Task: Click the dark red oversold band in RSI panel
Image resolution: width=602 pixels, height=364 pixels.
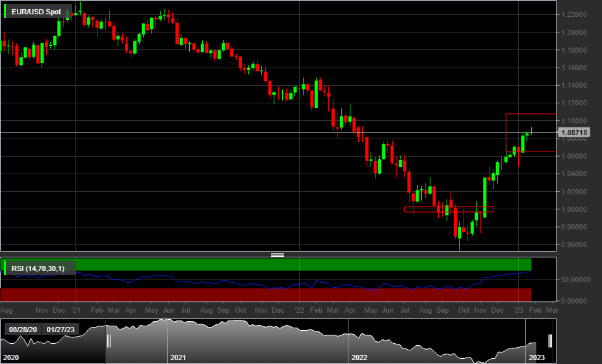Action: tap(266, 294)
